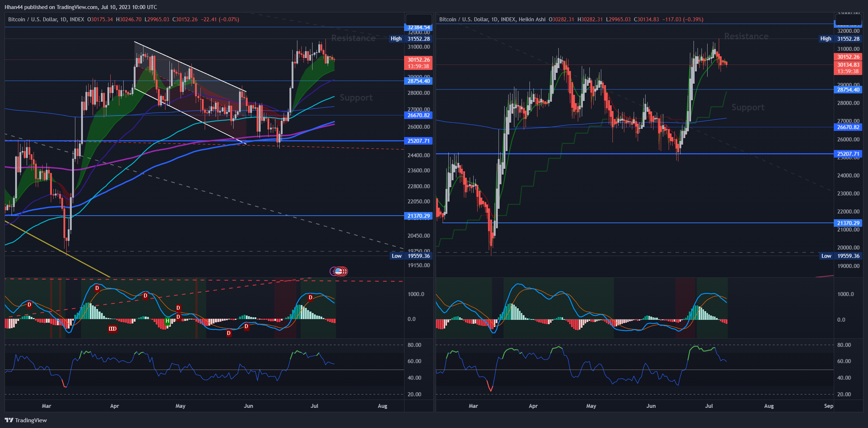
Task: Click the 19150.00 tick on the left price axis
Action: pyautogui.click(x=419, y=265)
